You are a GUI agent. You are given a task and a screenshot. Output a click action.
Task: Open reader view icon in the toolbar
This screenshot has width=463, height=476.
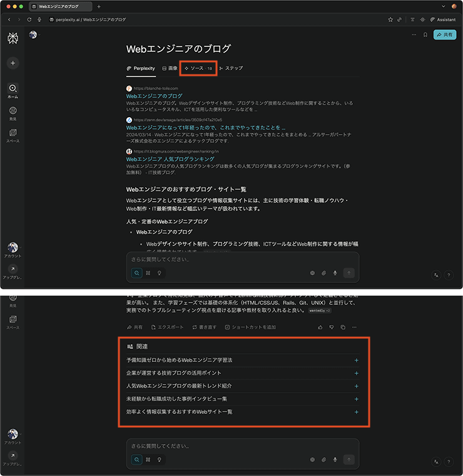click(x=412, y=19)
